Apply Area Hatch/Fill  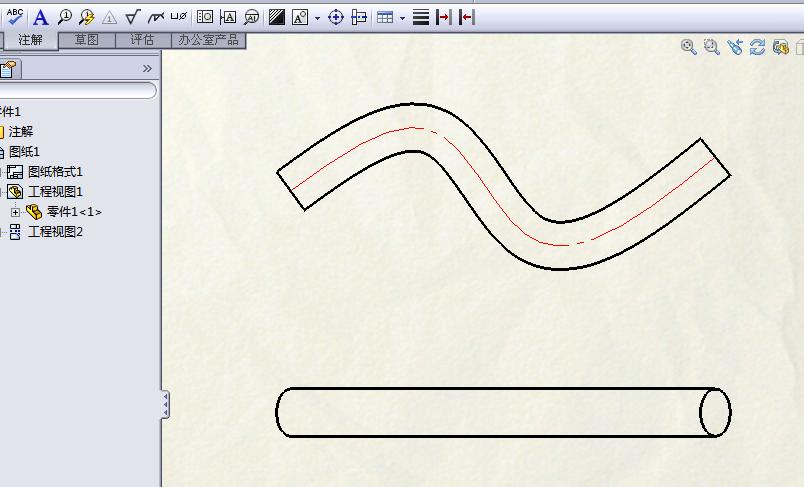[x=276, y=17]
